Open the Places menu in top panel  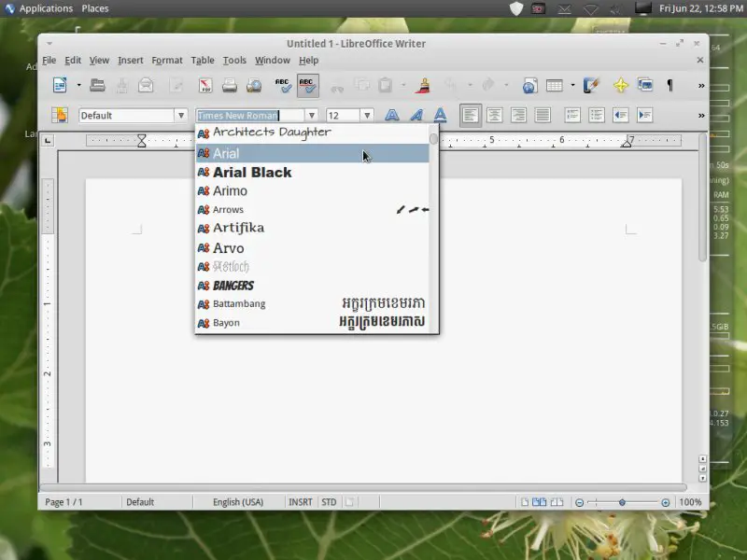click(x=95, y=8)
